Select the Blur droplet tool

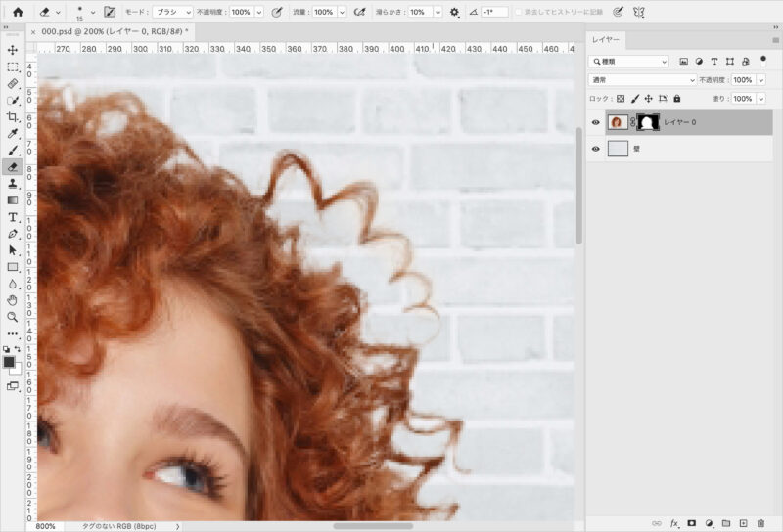pyautogui.click(x=13, y=284)
